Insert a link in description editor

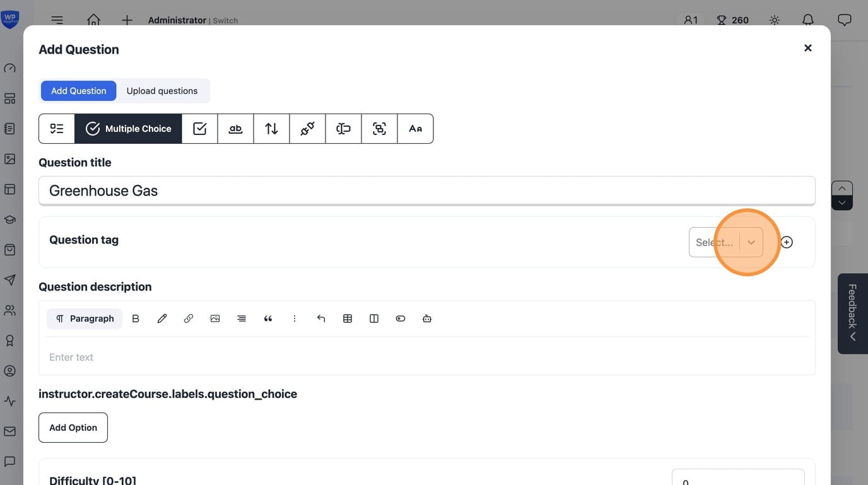click(x=189, y=318)
